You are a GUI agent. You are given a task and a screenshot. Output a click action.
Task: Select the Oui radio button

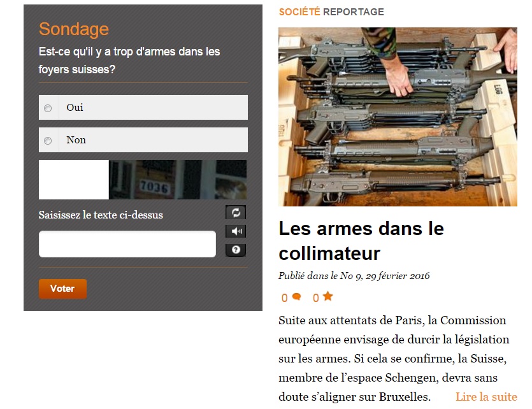click(x=48, y=108)
